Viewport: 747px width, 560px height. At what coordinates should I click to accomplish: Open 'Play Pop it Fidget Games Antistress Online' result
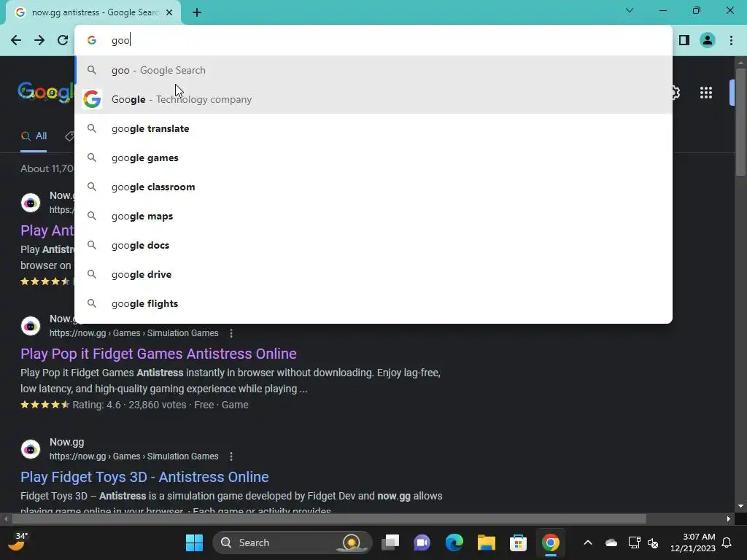tap(158, 354)
